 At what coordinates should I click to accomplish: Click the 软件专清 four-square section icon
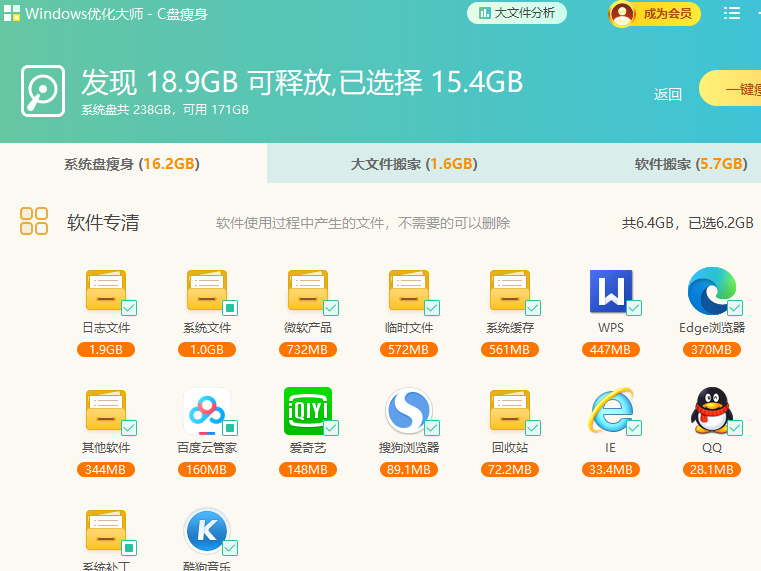click(34, 221)
